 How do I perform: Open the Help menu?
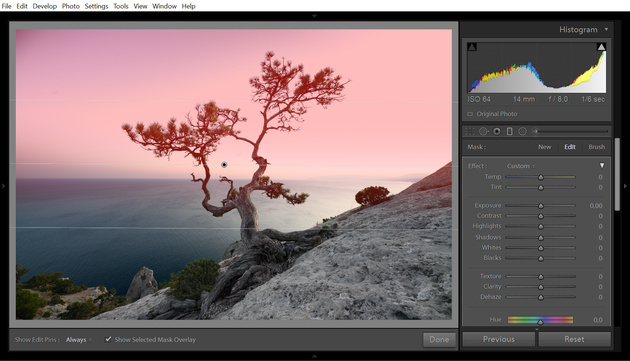188,6
